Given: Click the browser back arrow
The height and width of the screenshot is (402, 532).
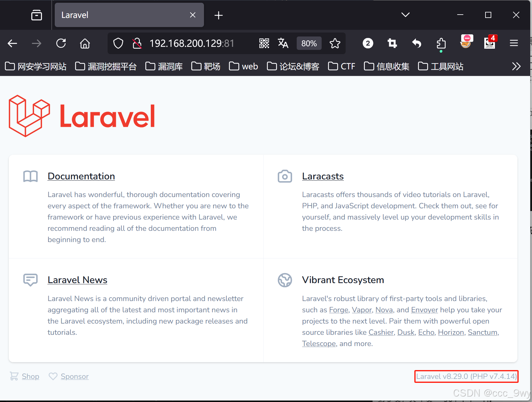Looking at the screenshot, I should 12,43.
